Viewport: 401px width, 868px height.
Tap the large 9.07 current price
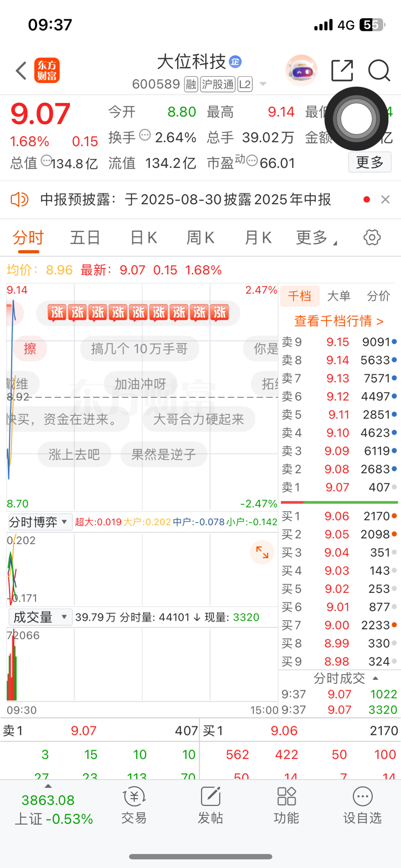coord(40,113)
